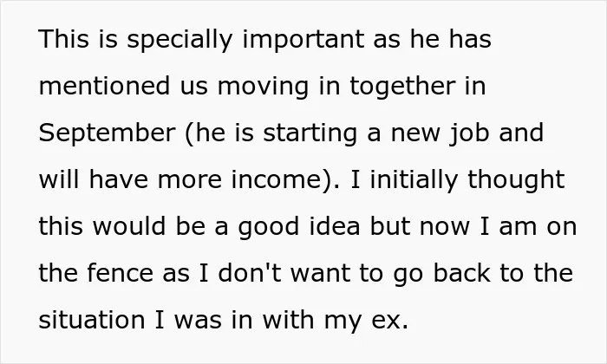Click the word "would" in the text
The height and width of the screenshot is (364, 607).
click(x=129, y=227)
